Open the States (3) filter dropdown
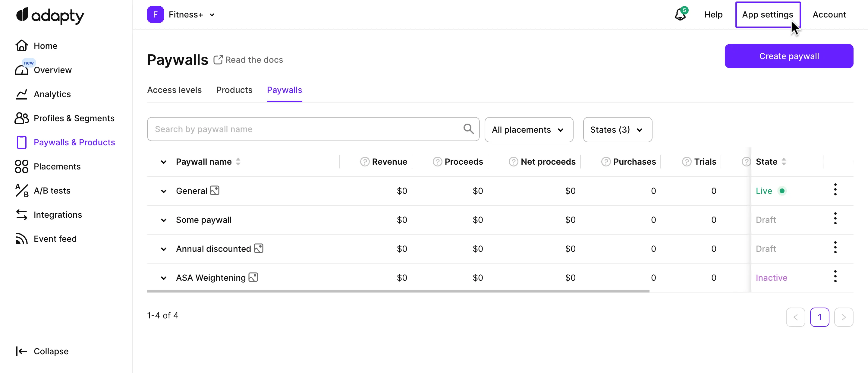The image size is (868, 373). [x=617, y=130]
